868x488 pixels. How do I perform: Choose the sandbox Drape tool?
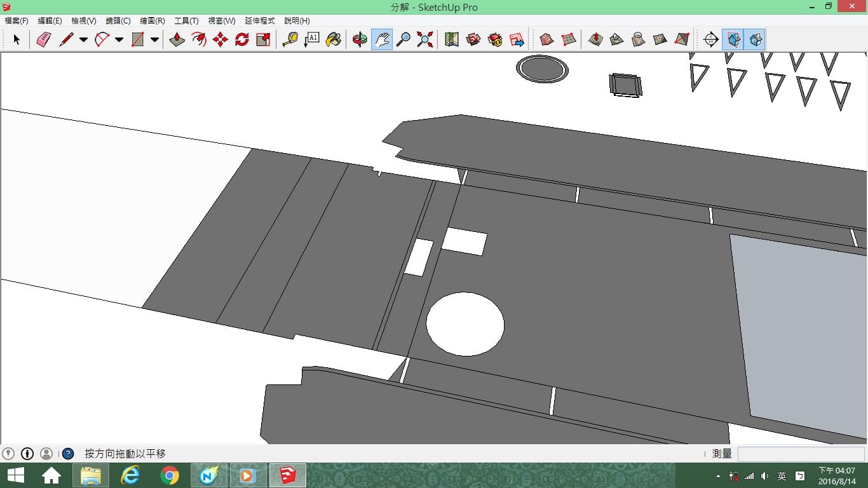[x=639, y=39]
